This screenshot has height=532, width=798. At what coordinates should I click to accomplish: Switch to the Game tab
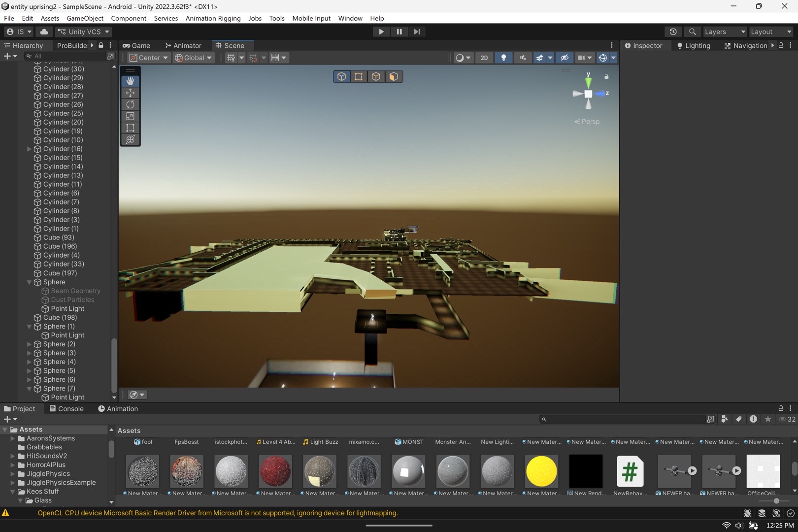tap(136, 45)
